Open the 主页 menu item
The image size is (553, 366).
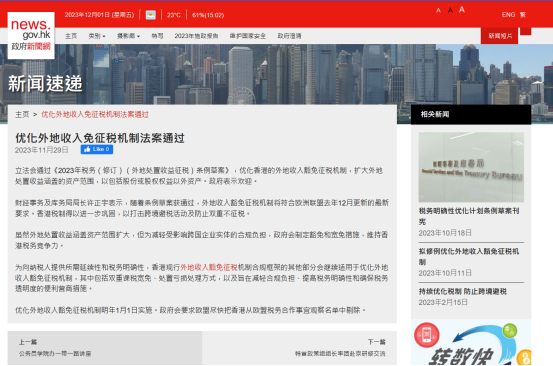point(71,36)
